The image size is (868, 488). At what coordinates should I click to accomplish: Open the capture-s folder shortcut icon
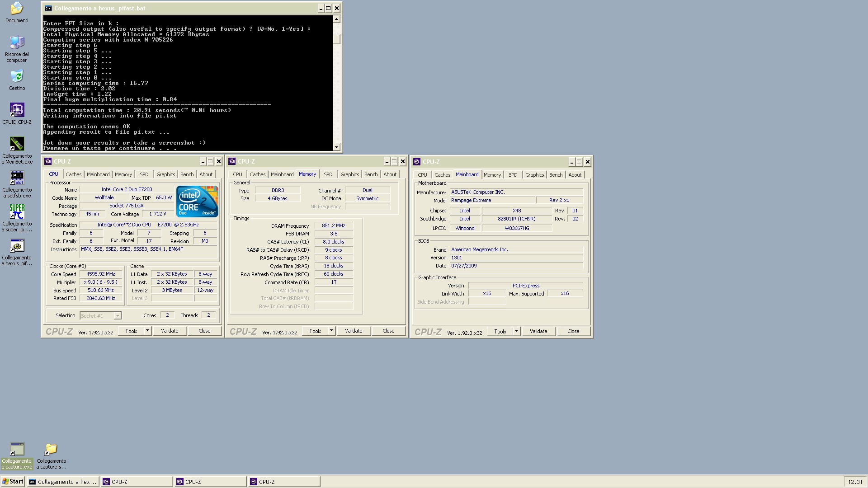pyautogui.click(x=51, y=449)
